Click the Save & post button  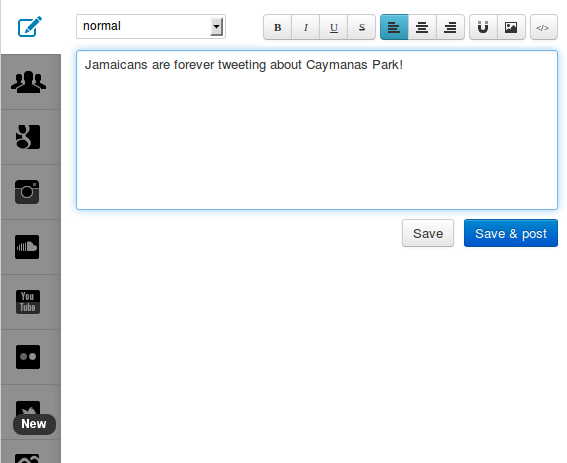(511, 233)
